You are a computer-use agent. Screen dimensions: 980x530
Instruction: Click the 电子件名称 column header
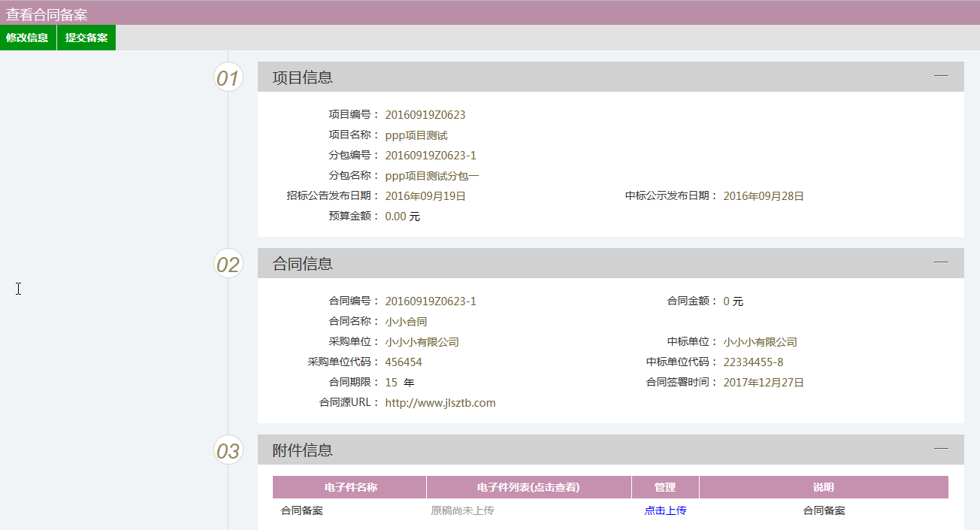coord(350,487)
